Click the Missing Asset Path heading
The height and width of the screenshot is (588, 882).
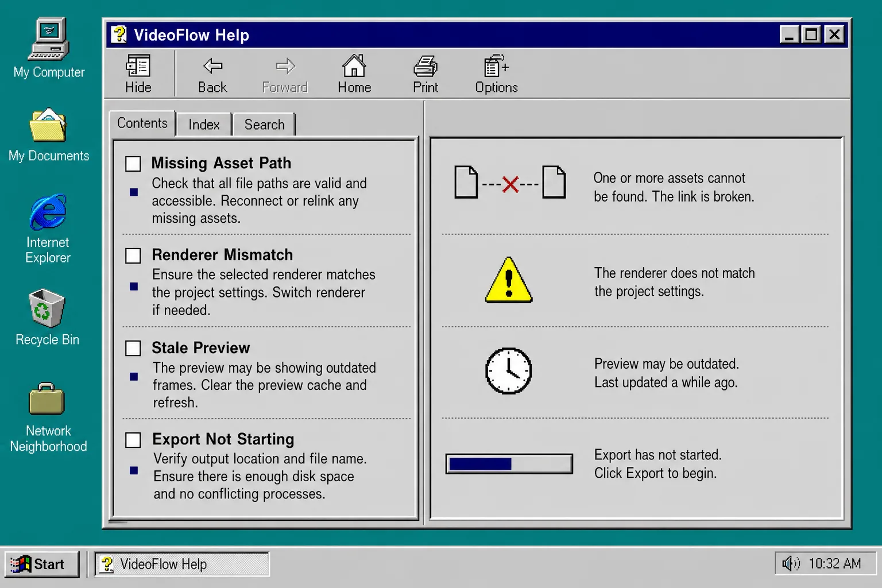(x=221, y=163)
